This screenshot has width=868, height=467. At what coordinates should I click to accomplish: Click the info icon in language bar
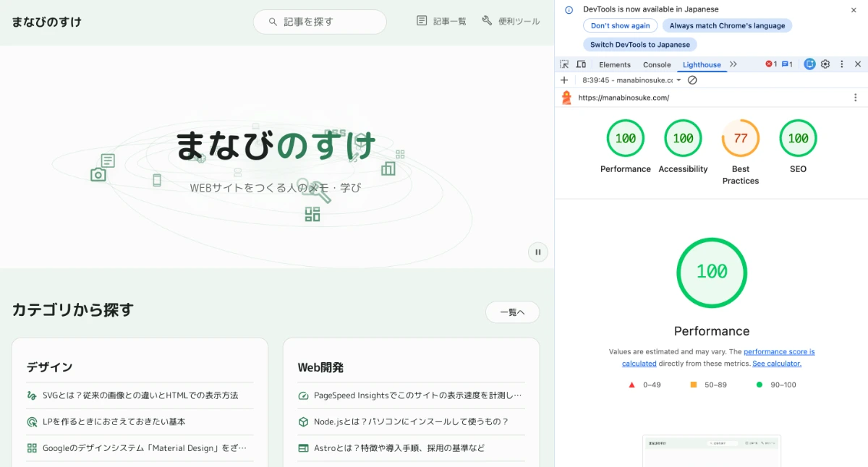tap(569, 10)
